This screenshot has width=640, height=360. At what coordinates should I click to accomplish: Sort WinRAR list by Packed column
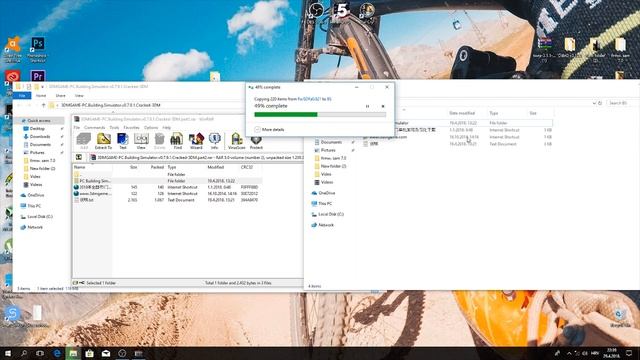pyautogui.click(x=157, y=167)
